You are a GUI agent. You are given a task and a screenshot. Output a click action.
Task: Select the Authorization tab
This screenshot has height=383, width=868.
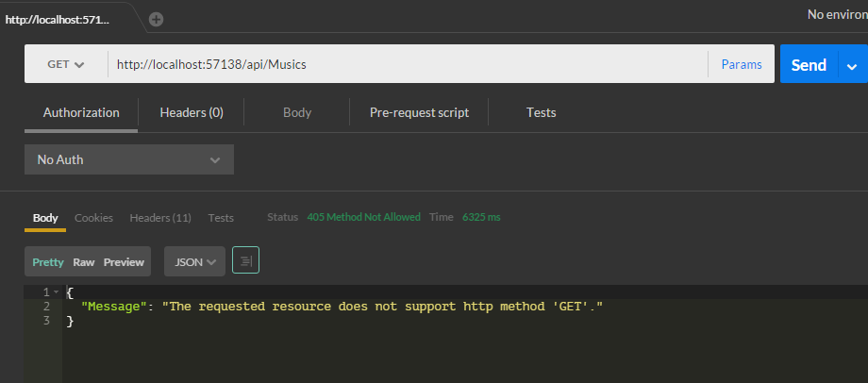coord(81,112)
